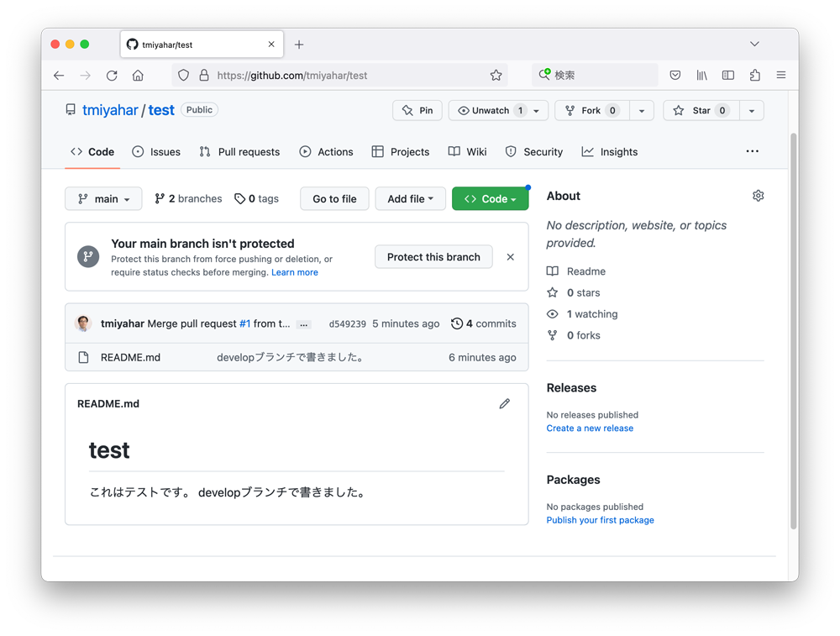Click the shield tracking protection icon

tap(183, 76)
